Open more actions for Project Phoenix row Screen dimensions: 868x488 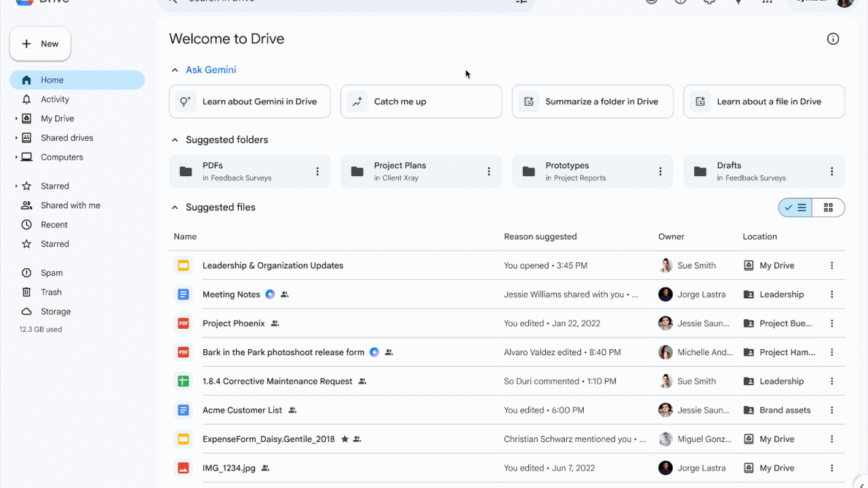point(832,323)
